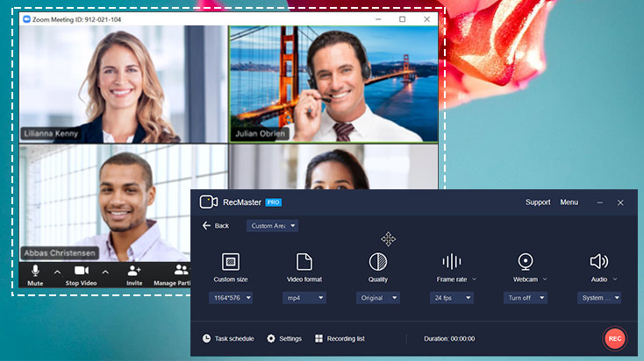Open the 1164*576 size dropdown
The height and width of the screenshot is (361, 644).
pyautogui.click(x=231, y=298)
